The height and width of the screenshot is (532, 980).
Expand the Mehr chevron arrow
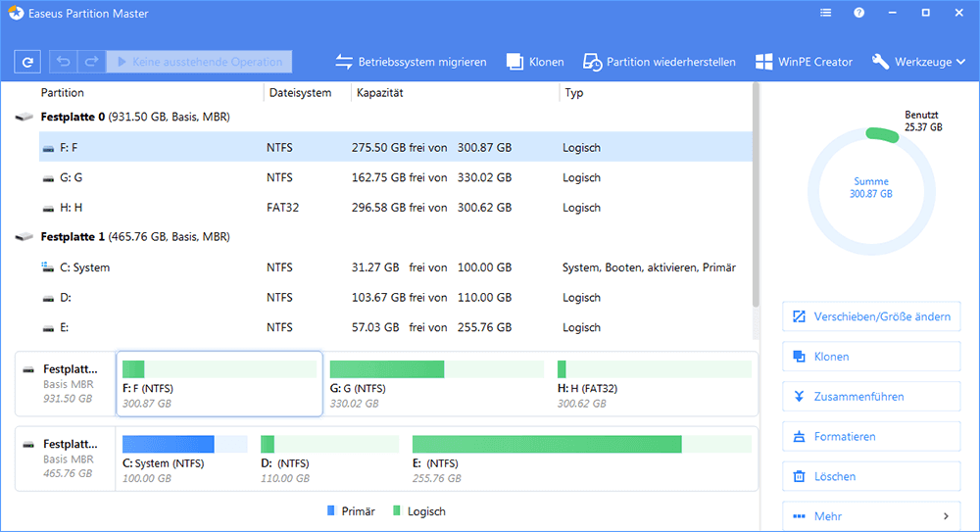pos(947,516)
